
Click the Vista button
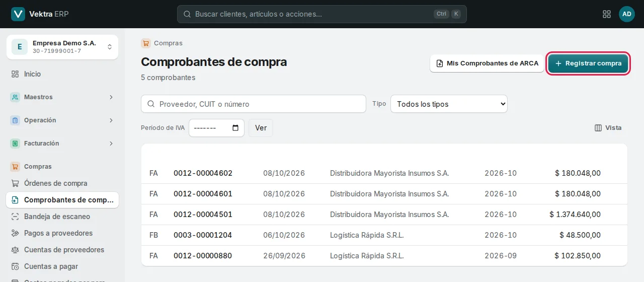click(608, 128)
